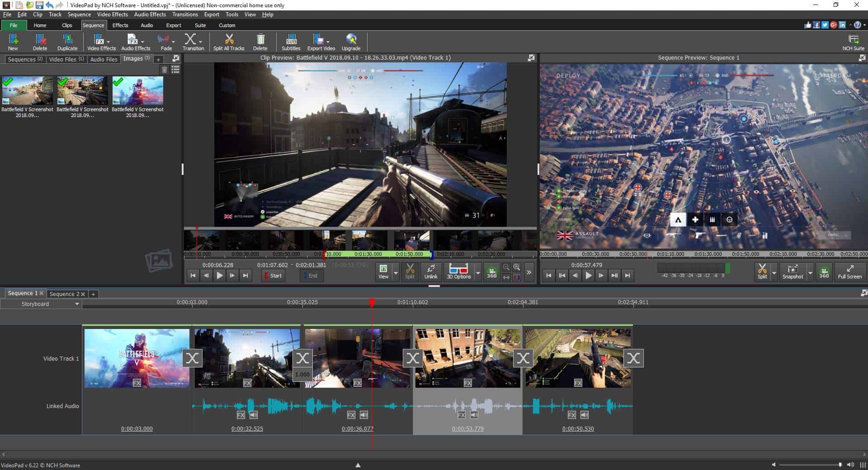This screenshot has width=868, height=470.
Task: Click the transition X showing 1.000 duration
Action: point(302,358)
